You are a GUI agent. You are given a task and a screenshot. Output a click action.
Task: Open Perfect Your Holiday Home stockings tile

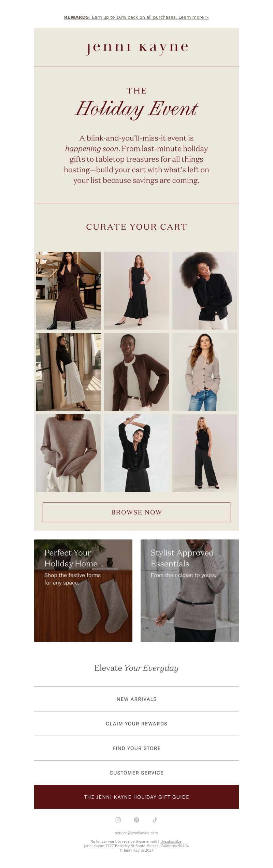pos(83,590)
